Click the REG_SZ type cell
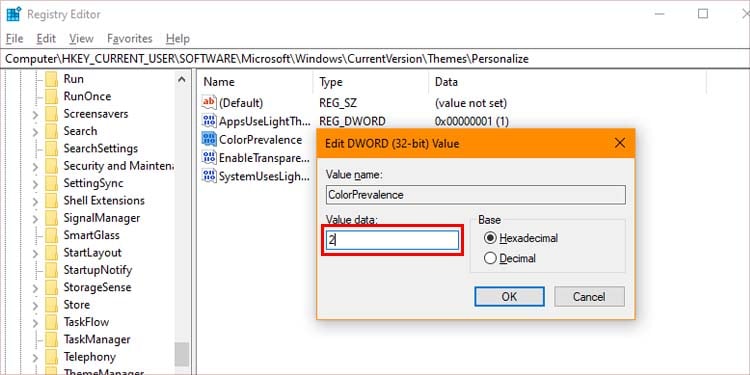This screenshot has height=375, width=750. [x=338, y=103]
